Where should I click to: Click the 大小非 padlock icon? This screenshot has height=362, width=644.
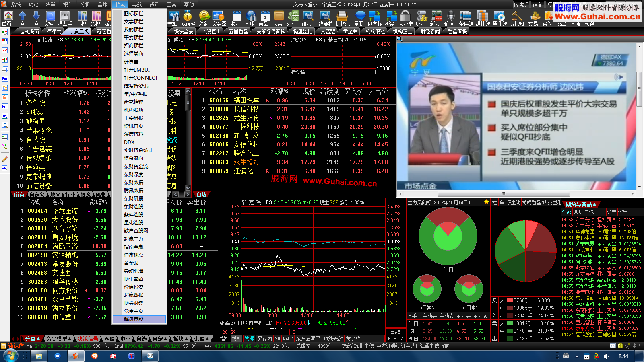(x=406, y=19)
